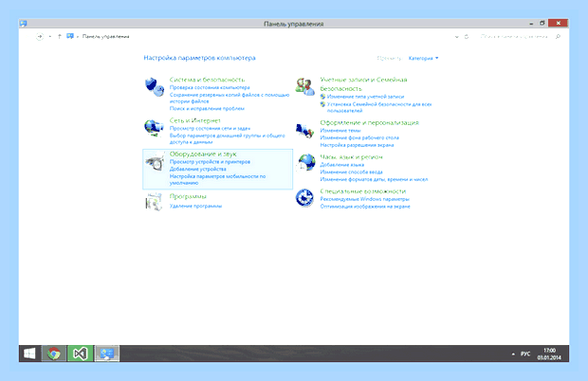Open the Оформление и персонализация icon
The image size is (588, 381).
[x=304, y=131]
